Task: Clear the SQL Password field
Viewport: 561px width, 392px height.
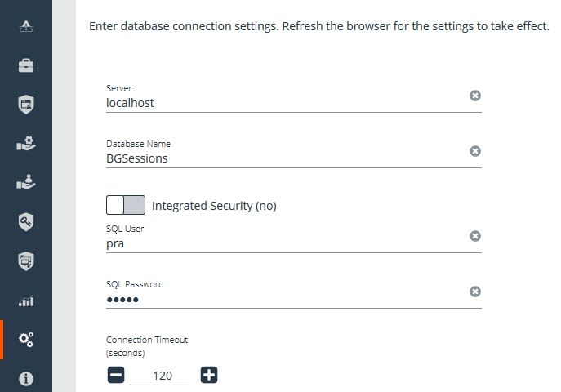Action: [x=474, y=292]
